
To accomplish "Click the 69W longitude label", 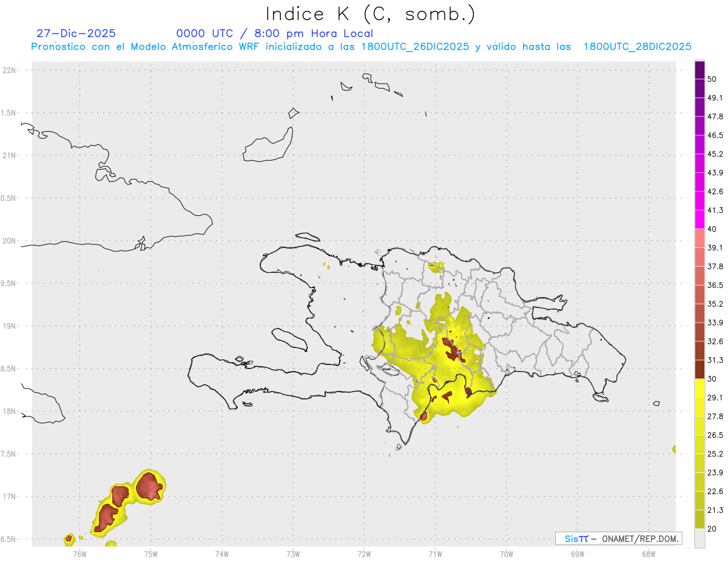I will click(578, 554).
